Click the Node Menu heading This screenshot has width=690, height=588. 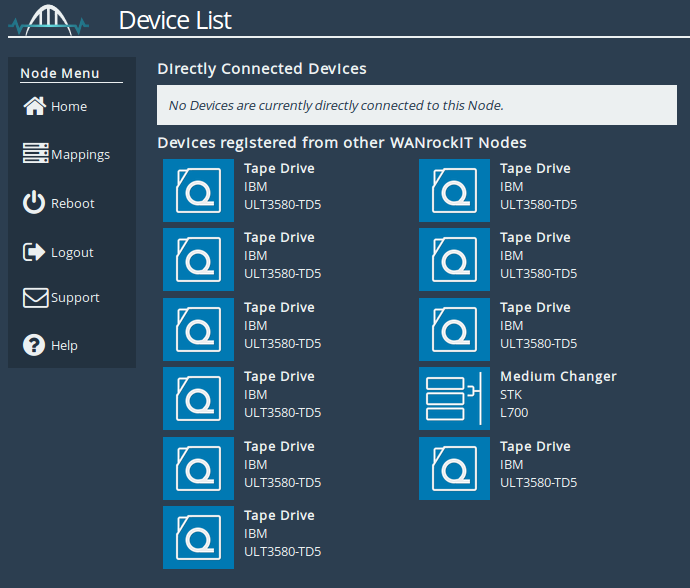click(60, 73)
